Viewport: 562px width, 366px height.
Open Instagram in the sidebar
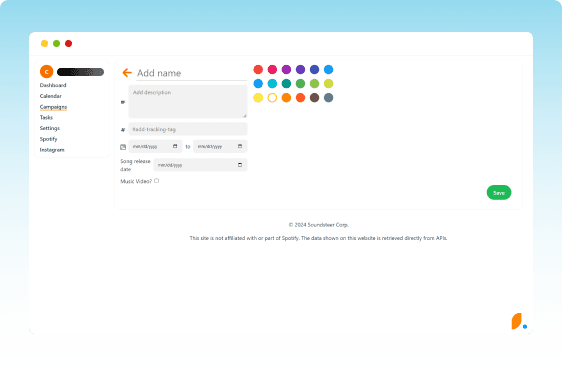[52, 150]
